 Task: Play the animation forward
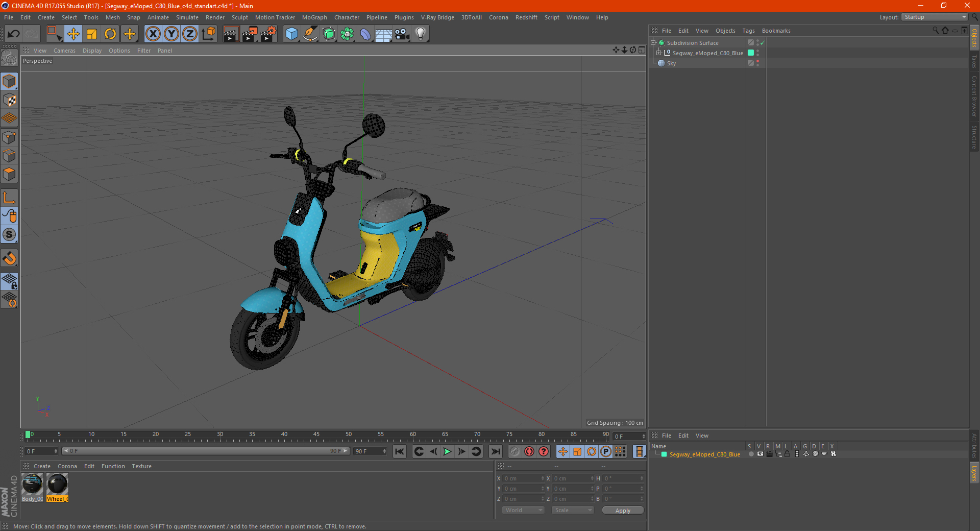tap(447, 451)
